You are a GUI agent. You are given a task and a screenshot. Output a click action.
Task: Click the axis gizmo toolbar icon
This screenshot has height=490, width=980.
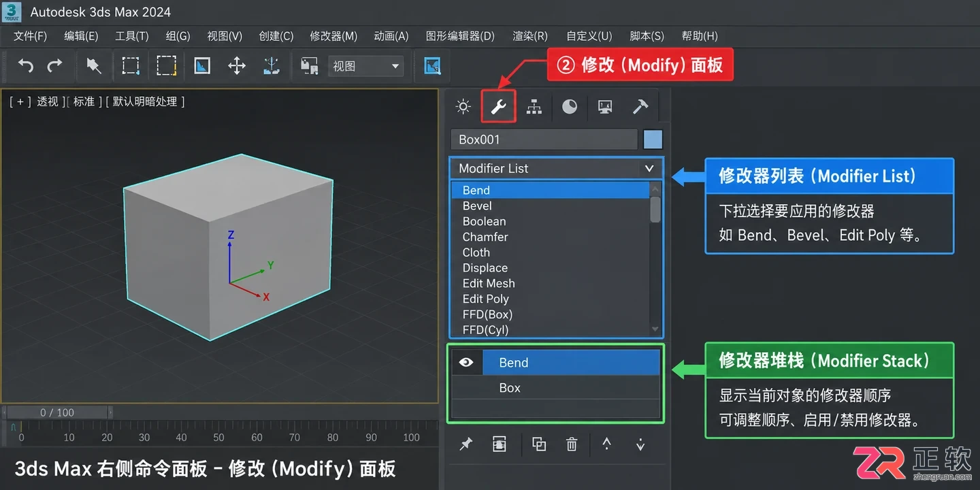click(x=272, y=65)
